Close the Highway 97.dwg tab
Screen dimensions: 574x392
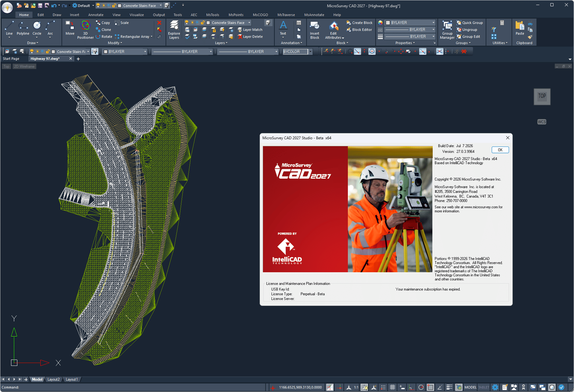tap(70, 59)
